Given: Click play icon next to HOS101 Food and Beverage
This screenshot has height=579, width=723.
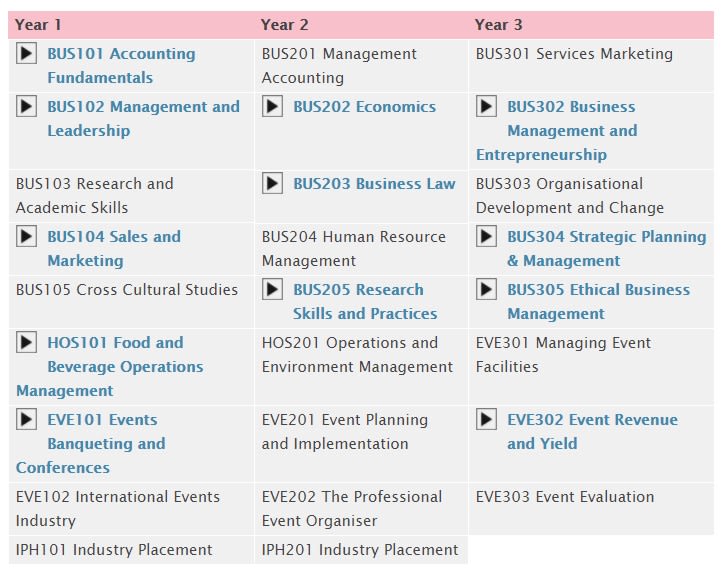Looking at the screenshot, I should (x=26, y=343).
